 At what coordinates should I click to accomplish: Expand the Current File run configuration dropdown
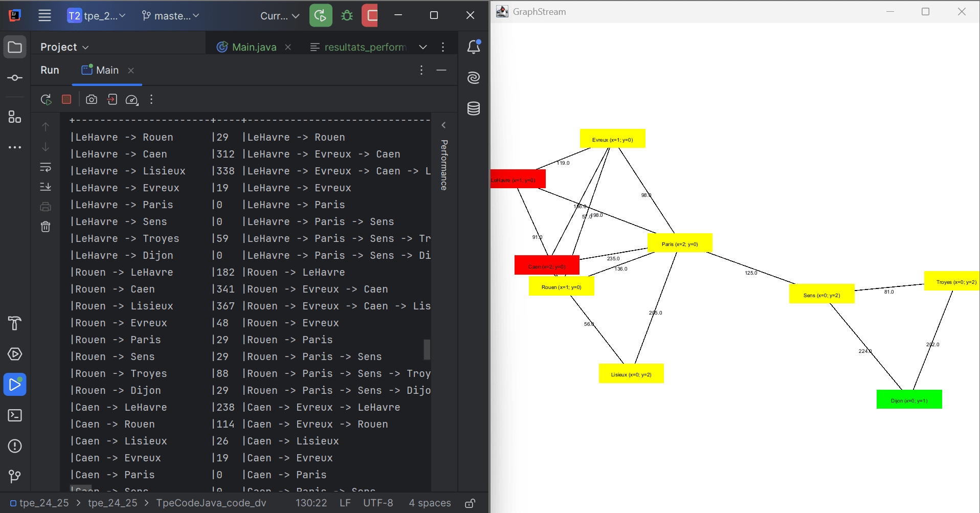pyautogui.click(x=279, y=15)
